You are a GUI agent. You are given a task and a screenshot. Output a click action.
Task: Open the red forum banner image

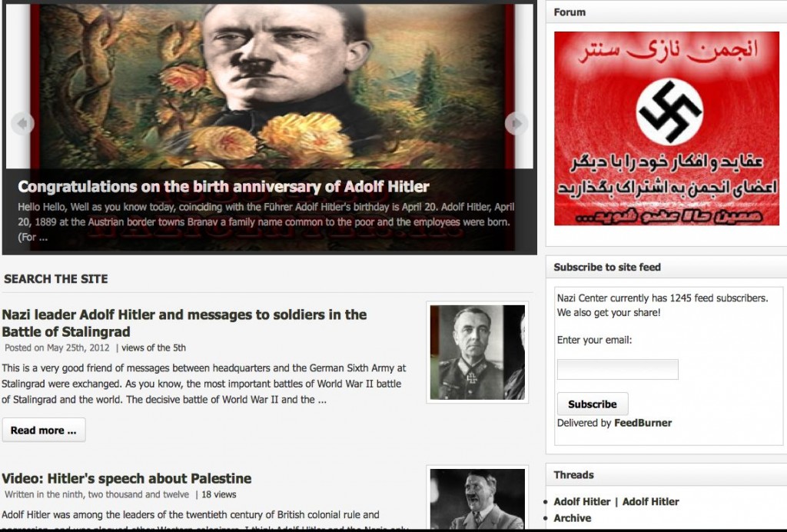[666, 128]
